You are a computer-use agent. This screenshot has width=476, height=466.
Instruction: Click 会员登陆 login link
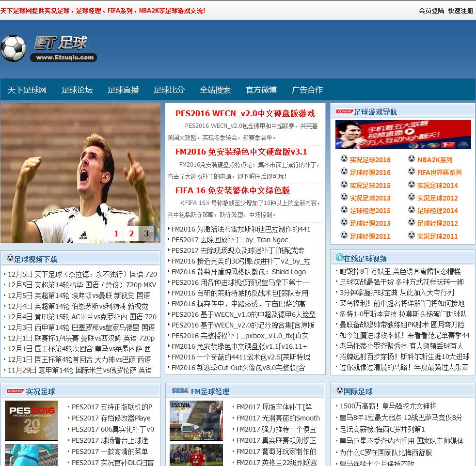431,11
